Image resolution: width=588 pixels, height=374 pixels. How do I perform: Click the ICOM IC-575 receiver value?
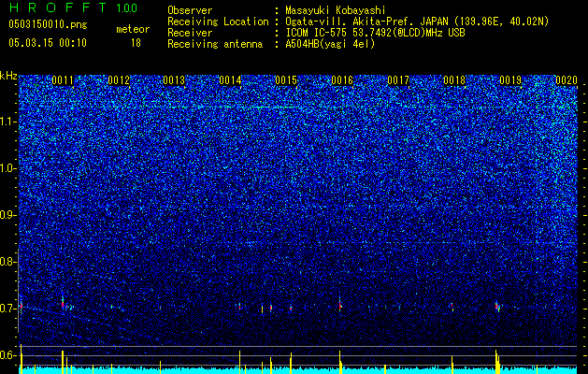pos(375,33)
